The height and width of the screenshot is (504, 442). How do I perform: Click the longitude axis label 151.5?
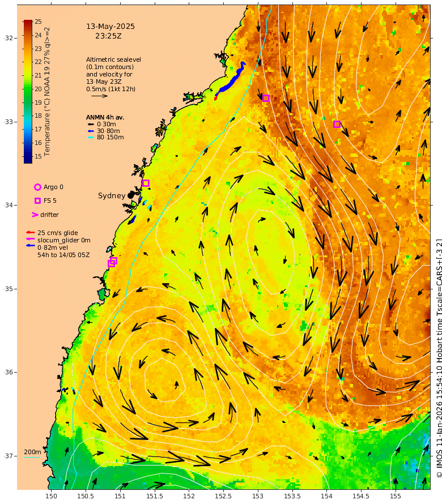pyautogui.click(x=154, y=496)
